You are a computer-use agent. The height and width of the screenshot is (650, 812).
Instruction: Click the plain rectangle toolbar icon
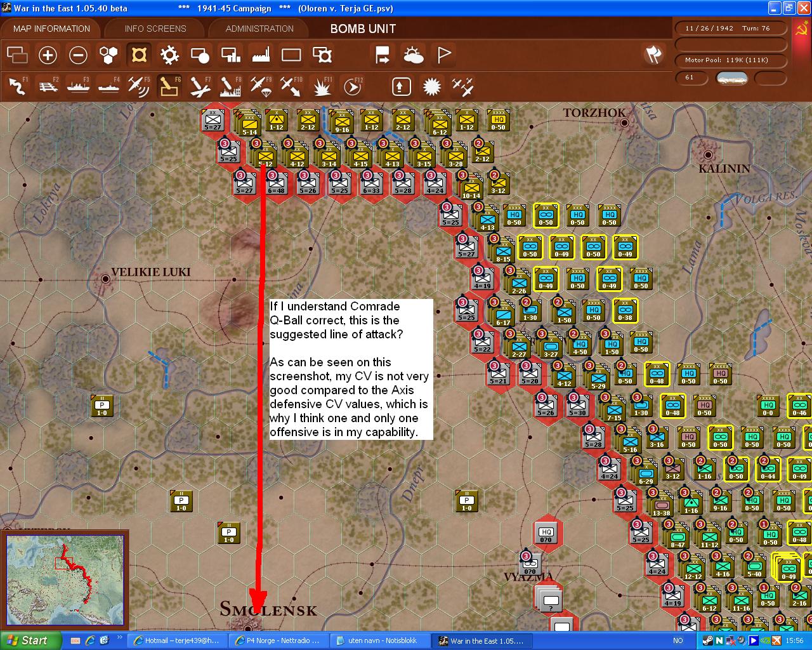[x=291, y=55]
